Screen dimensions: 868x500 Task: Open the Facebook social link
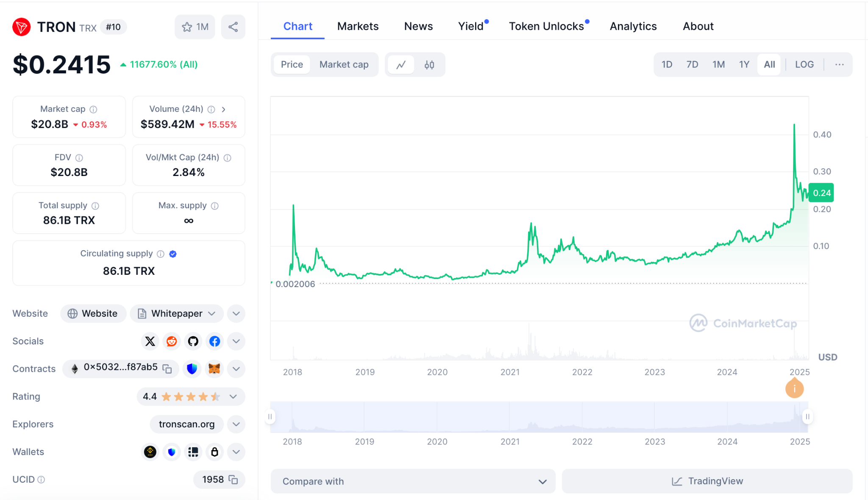click(x=215, y=341)
